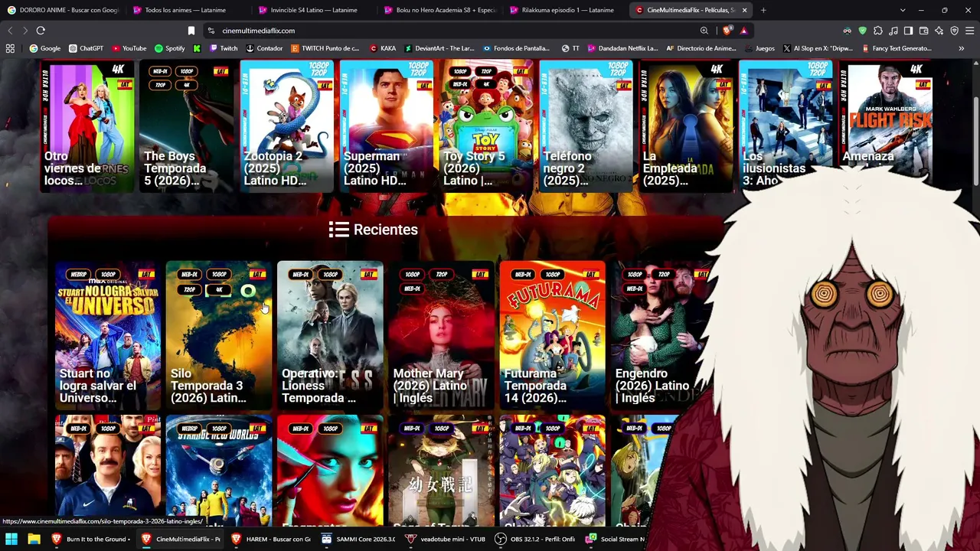
Task: Click the address bar URL field
Action: 452,31
